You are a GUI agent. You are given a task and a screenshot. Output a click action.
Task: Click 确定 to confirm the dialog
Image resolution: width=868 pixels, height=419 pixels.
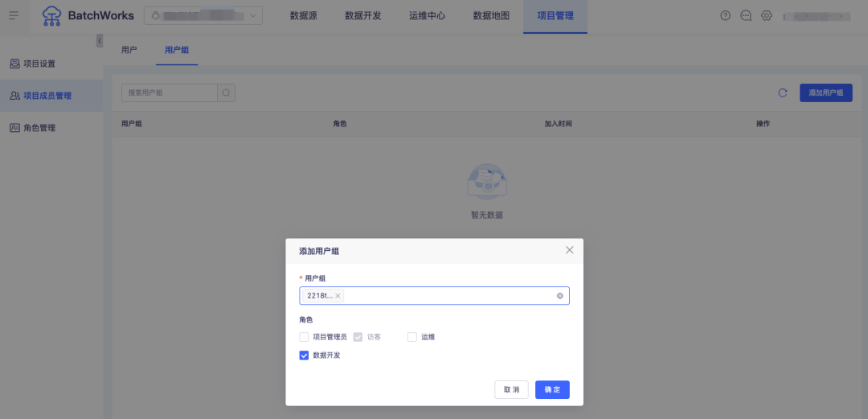tap(552, 389)
